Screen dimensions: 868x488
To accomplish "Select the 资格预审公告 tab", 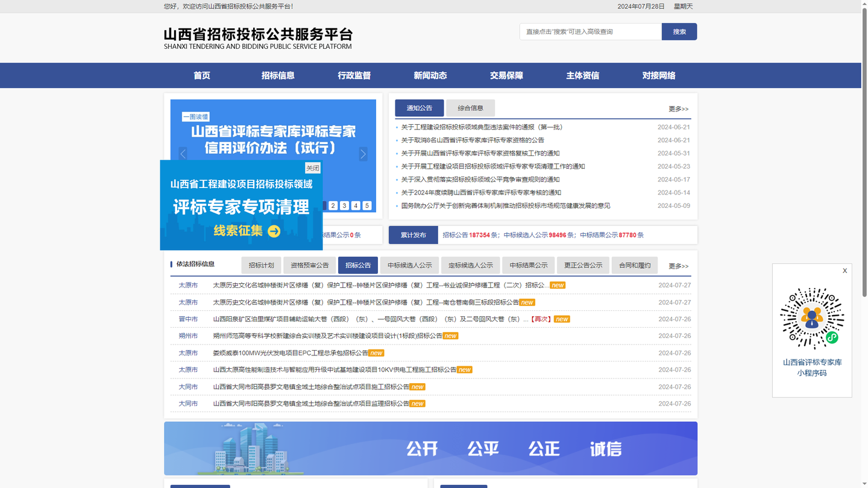I will (309, 265).
